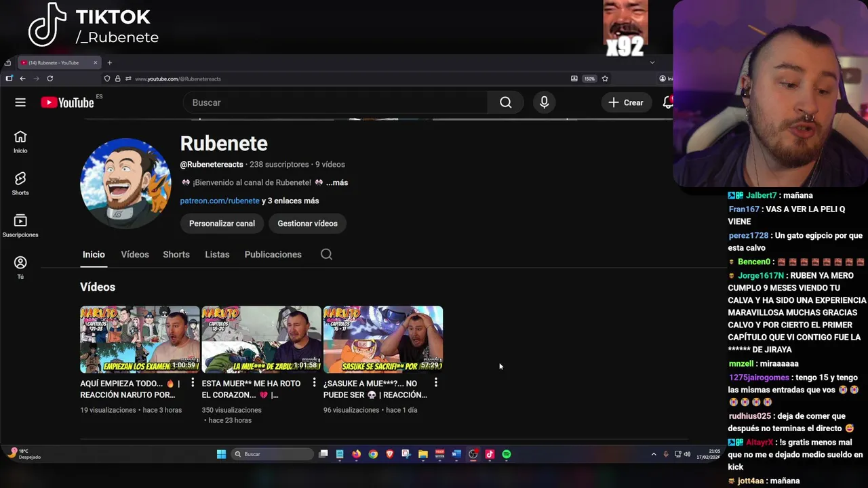Click the Vídeos section heading
868x488 pixels.
[x=98, y=287]
